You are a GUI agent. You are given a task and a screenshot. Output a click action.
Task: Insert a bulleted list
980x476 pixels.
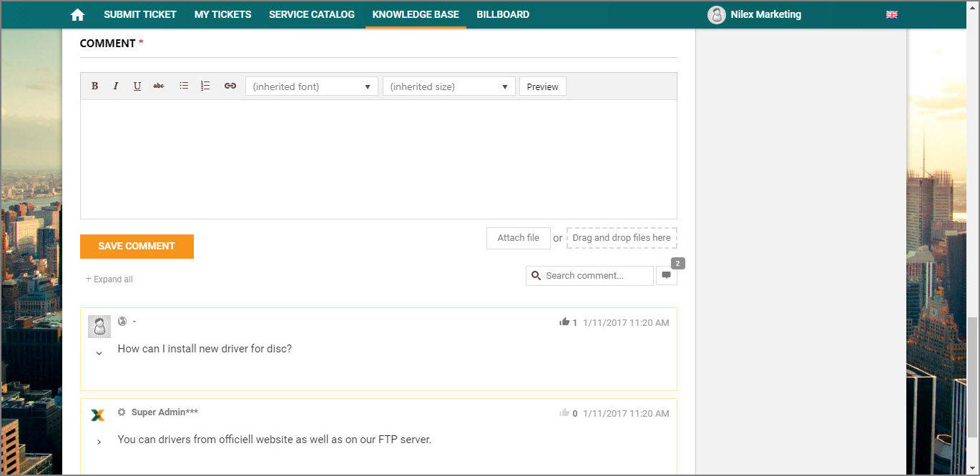184,86
